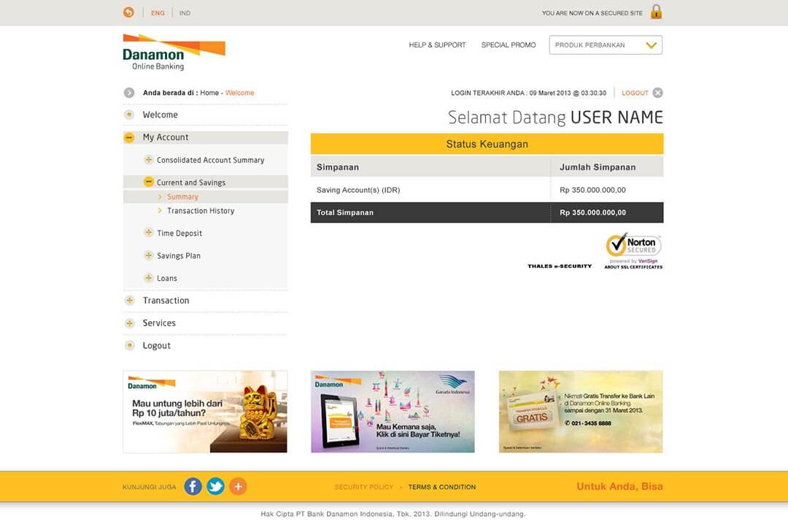This screenshot has width=788, height=532.
Task: Click the padlock security icon at top right
Action: point(654,12)
